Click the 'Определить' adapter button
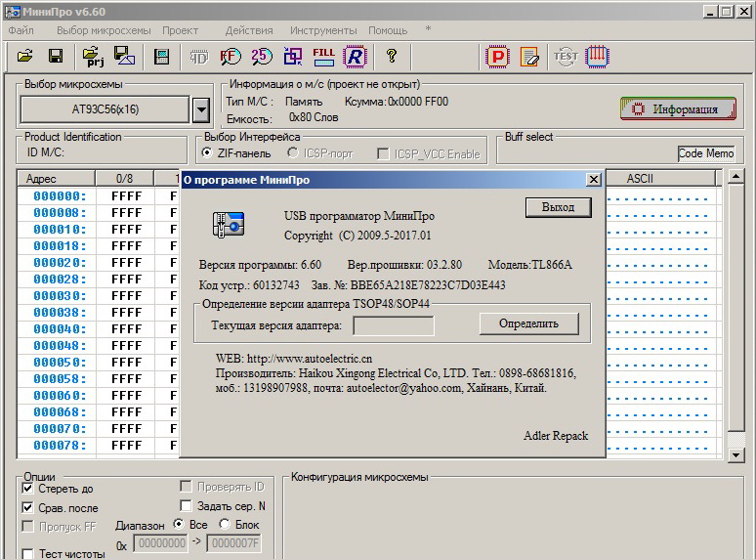 (528, 323)
